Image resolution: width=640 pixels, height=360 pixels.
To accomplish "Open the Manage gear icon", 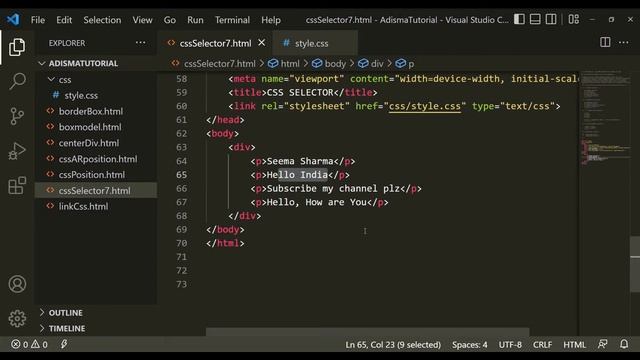I will click(17, 318).
